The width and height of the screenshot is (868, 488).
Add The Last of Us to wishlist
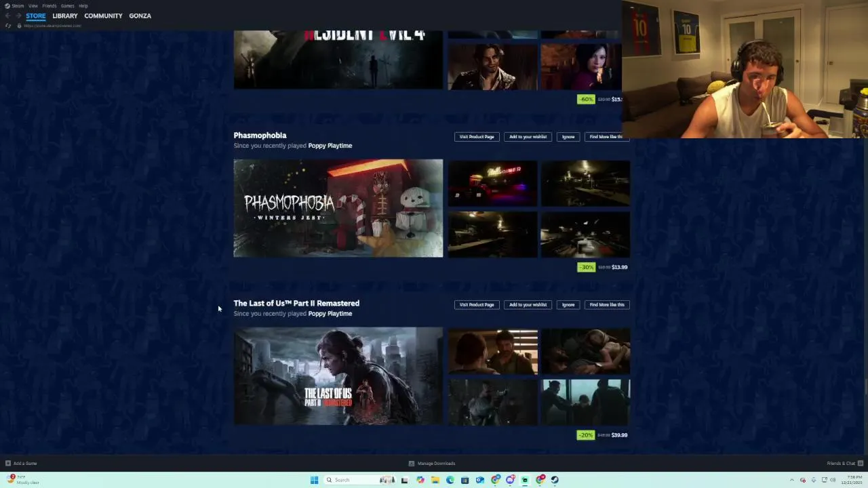coord(528,305)
